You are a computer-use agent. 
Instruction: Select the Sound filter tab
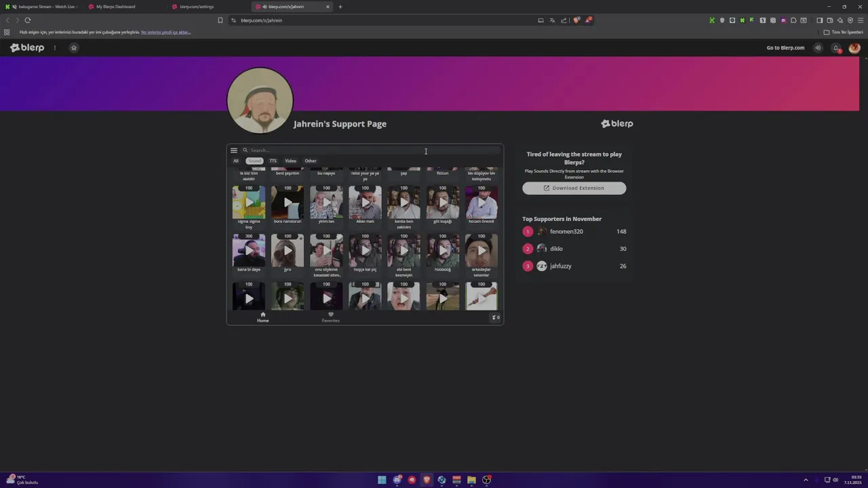tap(254, 161)
